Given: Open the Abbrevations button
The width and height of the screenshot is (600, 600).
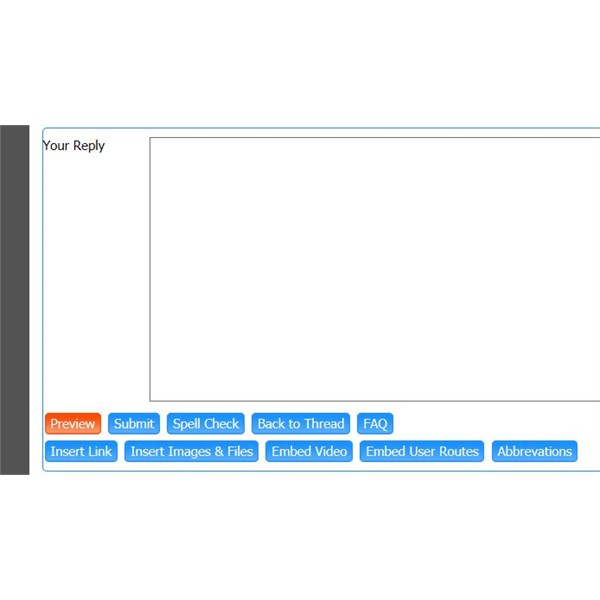Looking at the screenshot, I should pyautogui.click(x=535, y=451).
